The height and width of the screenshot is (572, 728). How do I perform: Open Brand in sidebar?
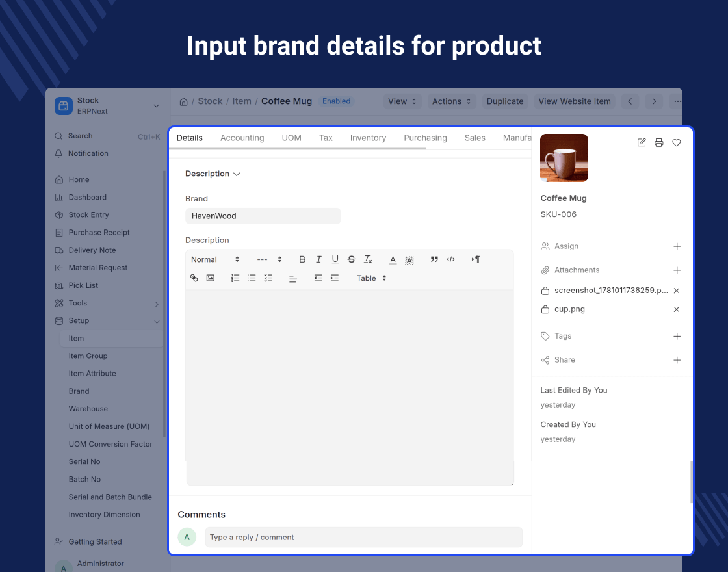pyautogui.click(x=79, y=391)
